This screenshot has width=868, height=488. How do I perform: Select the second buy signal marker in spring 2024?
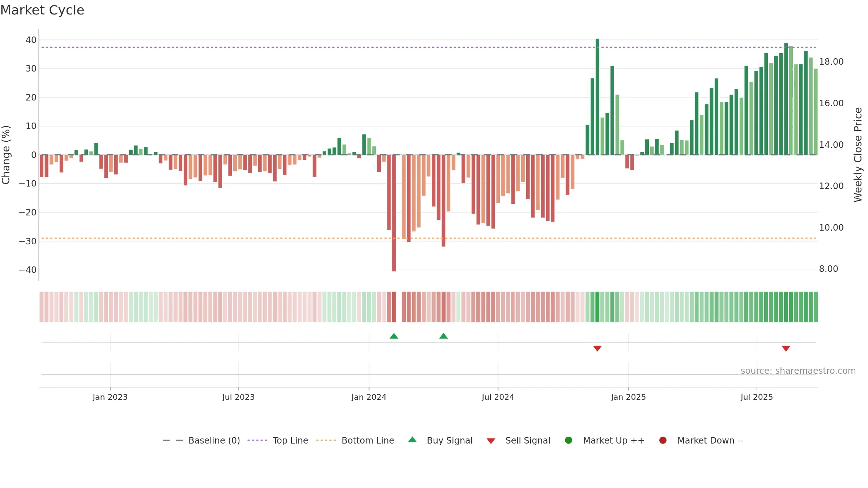(443, 336)
